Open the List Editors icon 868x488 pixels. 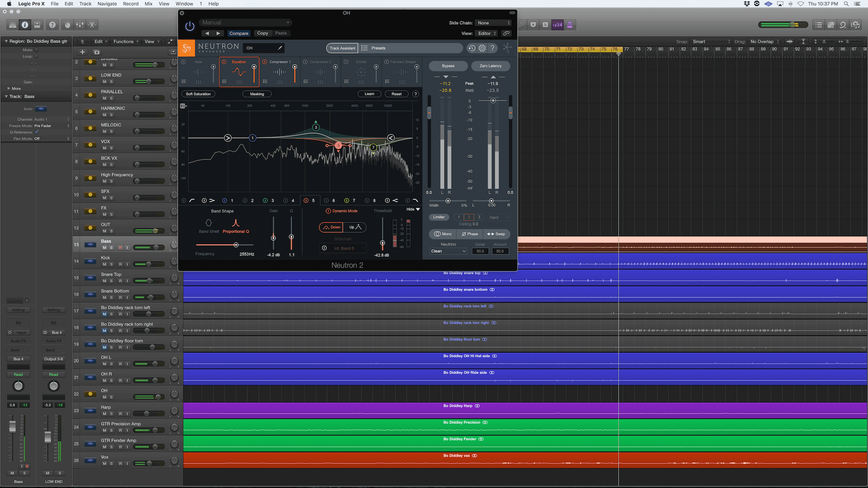pyautogui.click(x=819, y=25)
